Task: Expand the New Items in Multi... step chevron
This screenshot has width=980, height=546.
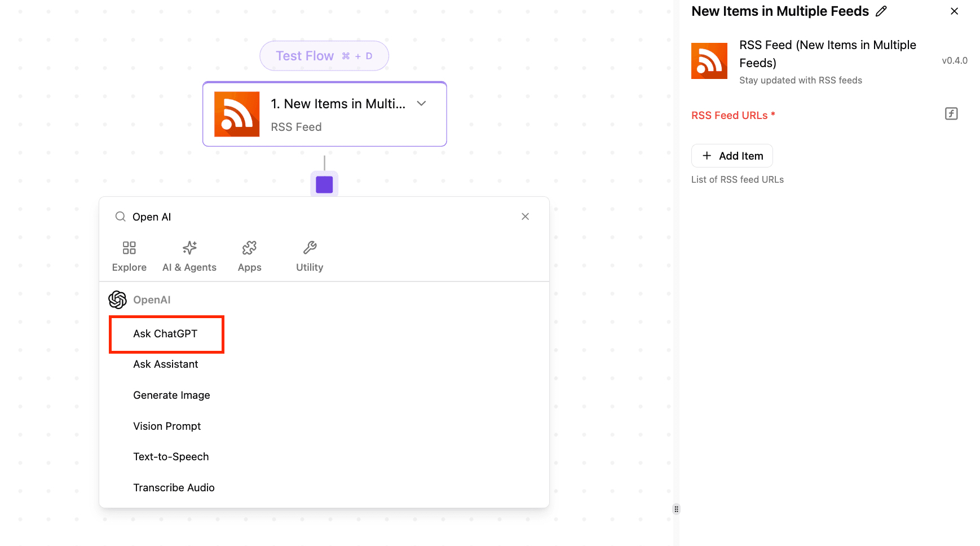Action: click(x=421, y=103)
